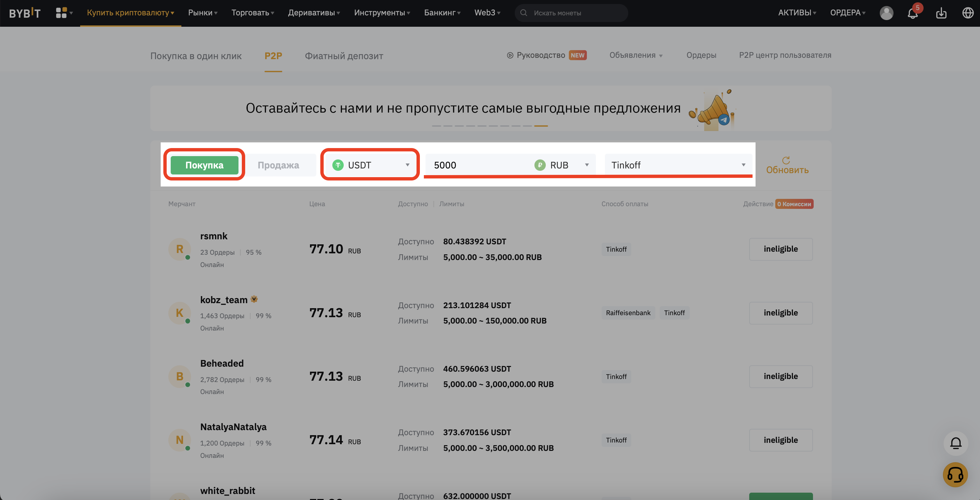Select the Покупка buy toggle
The image size is (980, 500).
click(x=204, y=165)
